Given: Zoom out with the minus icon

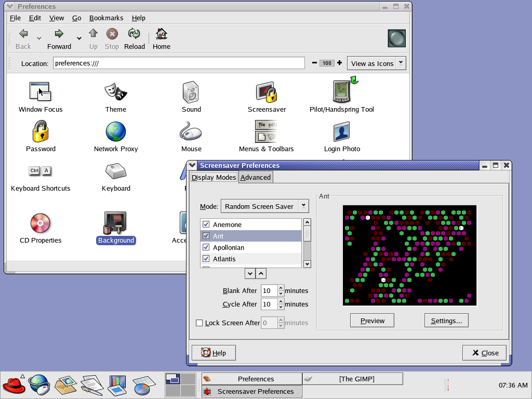Looking at the screenshot, I should point(314,63).
